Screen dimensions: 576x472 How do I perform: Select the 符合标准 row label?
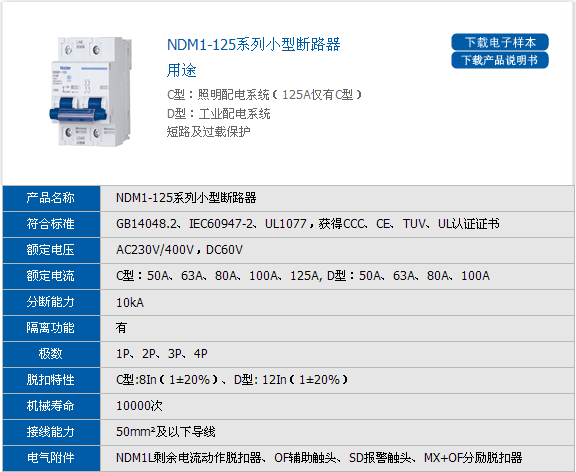51,224
